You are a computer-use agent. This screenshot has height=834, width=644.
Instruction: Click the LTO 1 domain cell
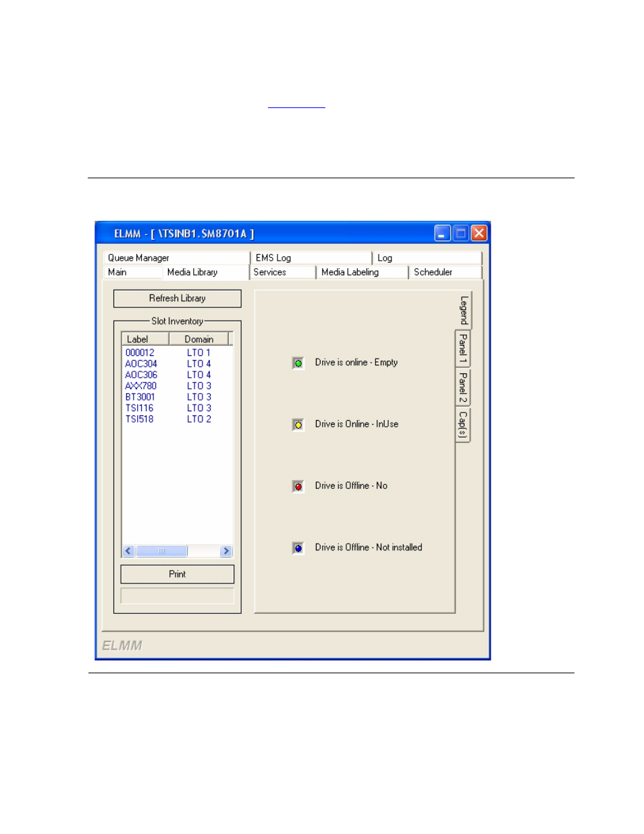pos(199,353)
